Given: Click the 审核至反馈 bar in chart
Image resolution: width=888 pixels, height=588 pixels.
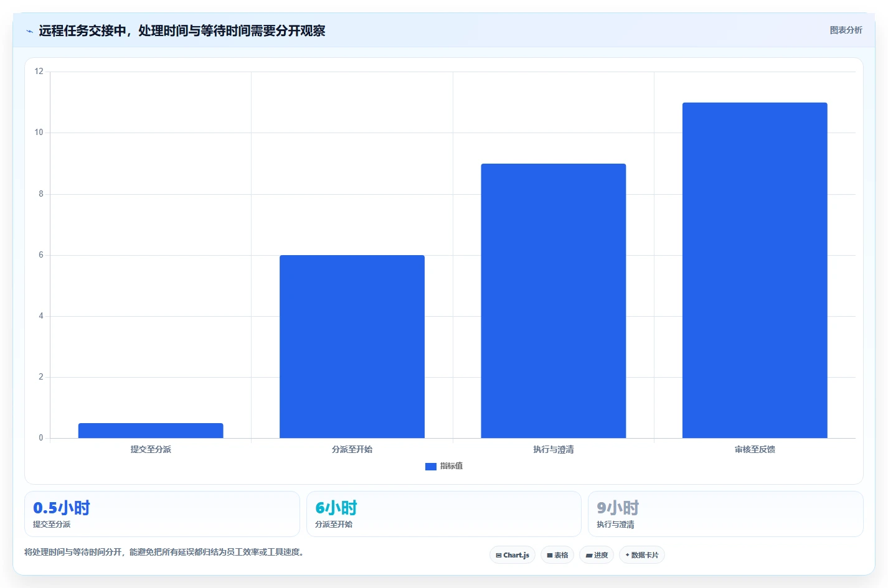Looking at the screenshot, I should (755, 270).
